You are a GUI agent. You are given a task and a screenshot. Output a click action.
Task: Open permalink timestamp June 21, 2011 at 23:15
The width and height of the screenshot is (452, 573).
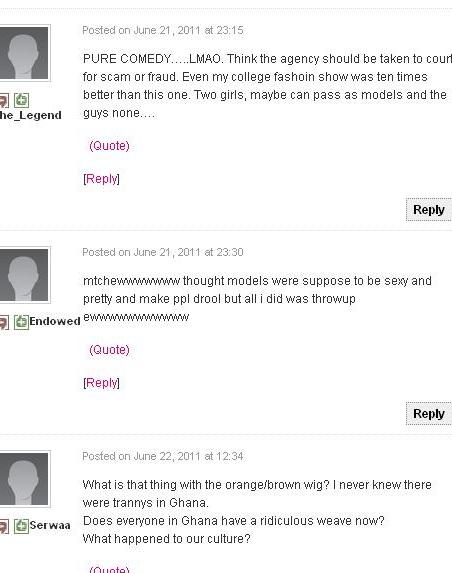163,30
